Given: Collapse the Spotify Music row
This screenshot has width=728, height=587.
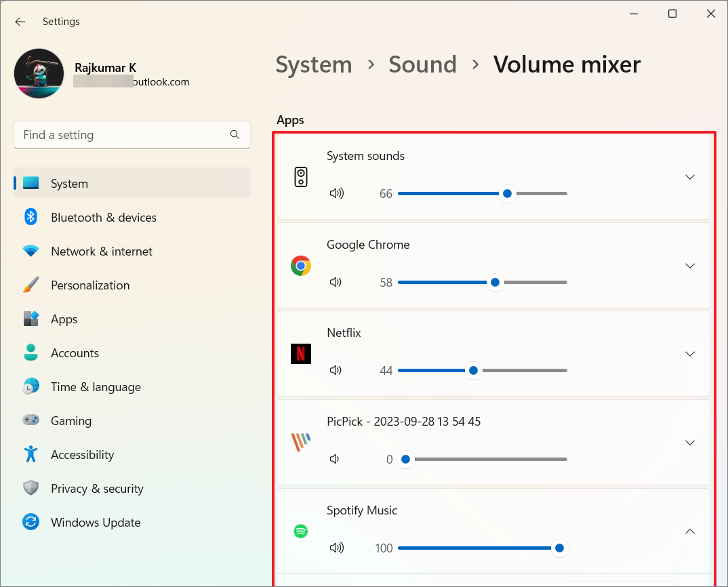Looking at the screenshot, I should pyautogui.click(x=690, y=531).
